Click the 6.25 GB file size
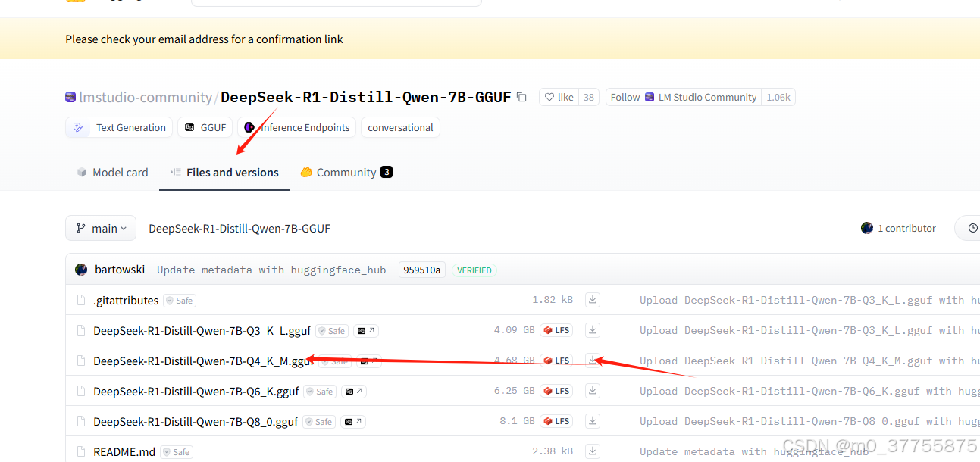980x462 pixels. click(514, 391)
